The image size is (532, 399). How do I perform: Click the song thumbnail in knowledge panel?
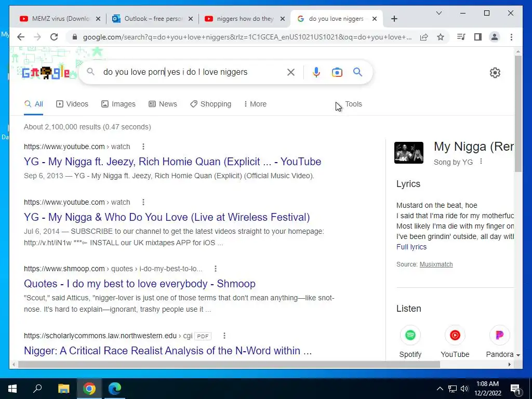coord(408,153)
